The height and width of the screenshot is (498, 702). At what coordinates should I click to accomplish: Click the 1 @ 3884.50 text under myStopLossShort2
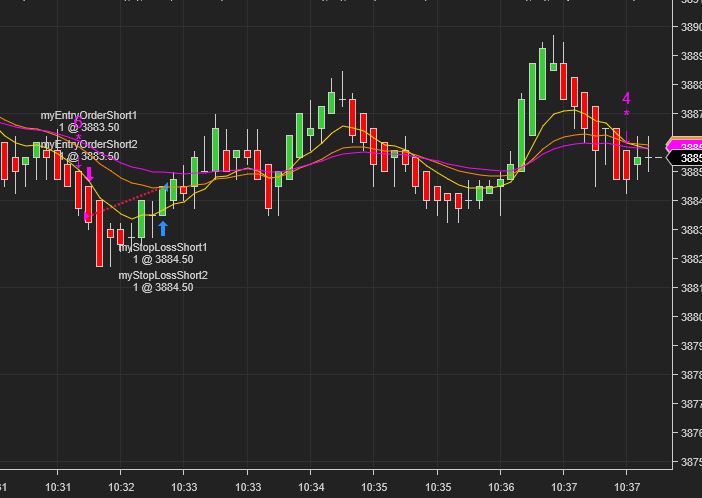(x=163, y=288)
